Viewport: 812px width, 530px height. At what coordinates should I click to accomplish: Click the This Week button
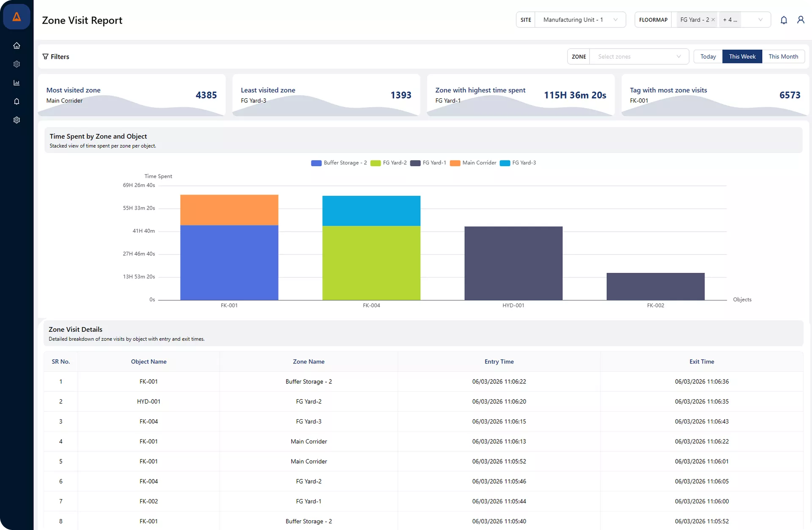[x=742, y=57]
